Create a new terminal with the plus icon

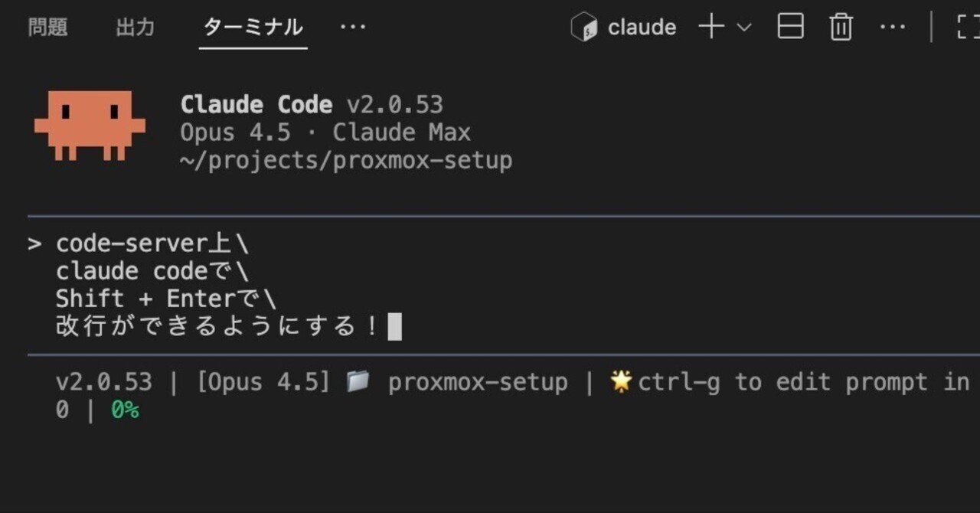711,27
